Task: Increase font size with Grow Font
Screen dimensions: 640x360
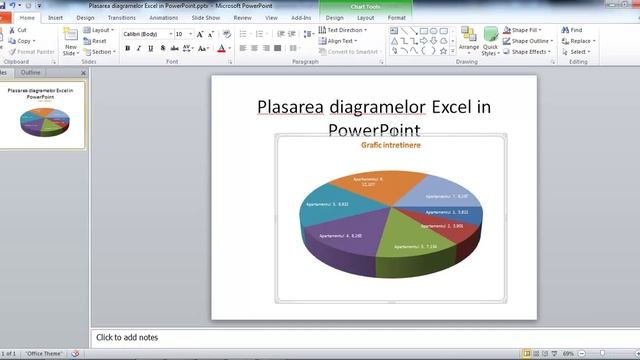Action: click(200, 34)
